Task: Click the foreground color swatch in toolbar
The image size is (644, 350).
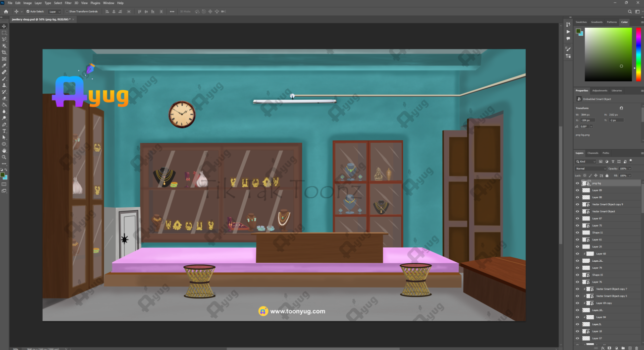Action: click(3, 175)
